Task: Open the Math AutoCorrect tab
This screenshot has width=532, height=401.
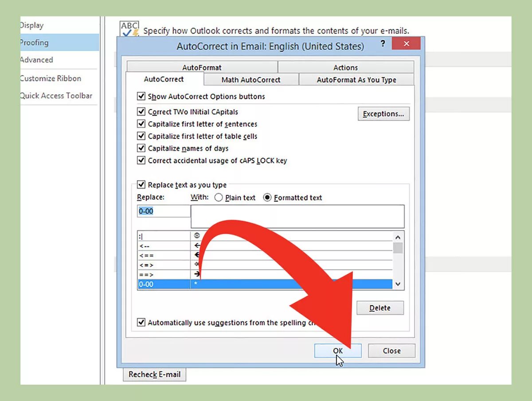Action: [251, 80]
